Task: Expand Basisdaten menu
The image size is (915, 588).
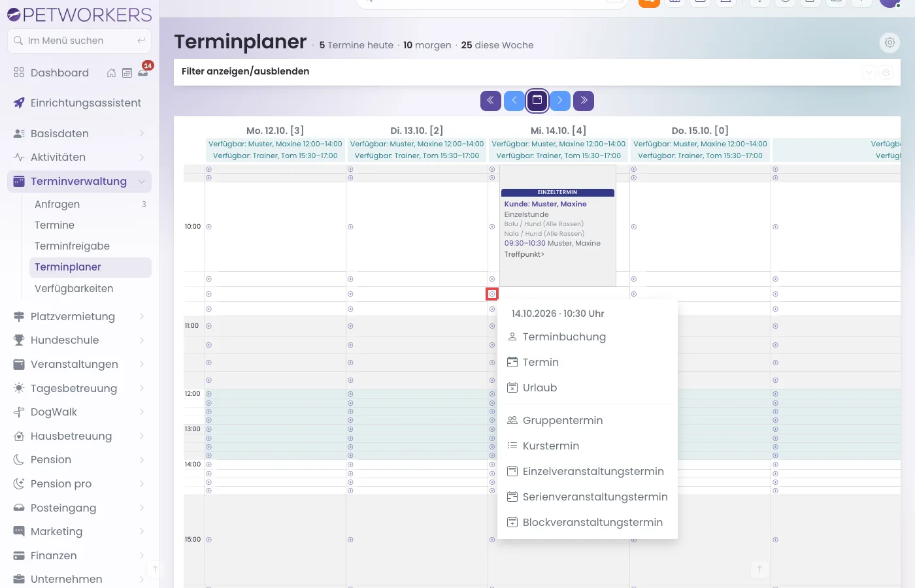Action: pos(79,133)
